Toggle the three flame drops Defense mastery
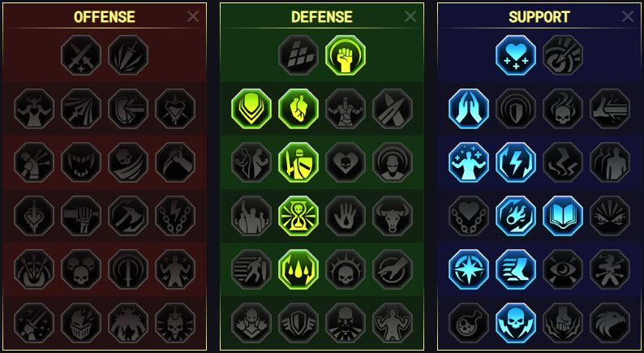Image resolution: width=644 pixels, height=353 pixels. pos(298,269)
